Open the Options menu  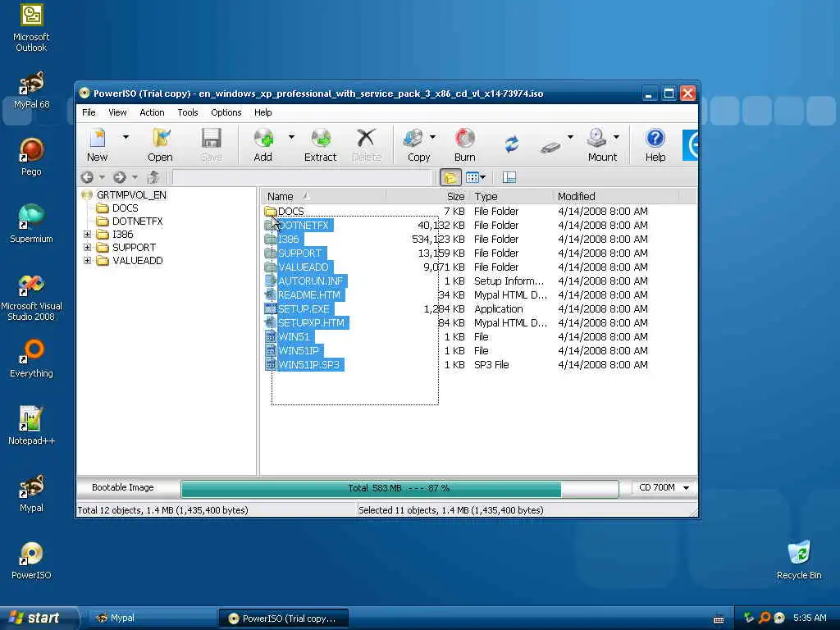click(x=226, y=112)
